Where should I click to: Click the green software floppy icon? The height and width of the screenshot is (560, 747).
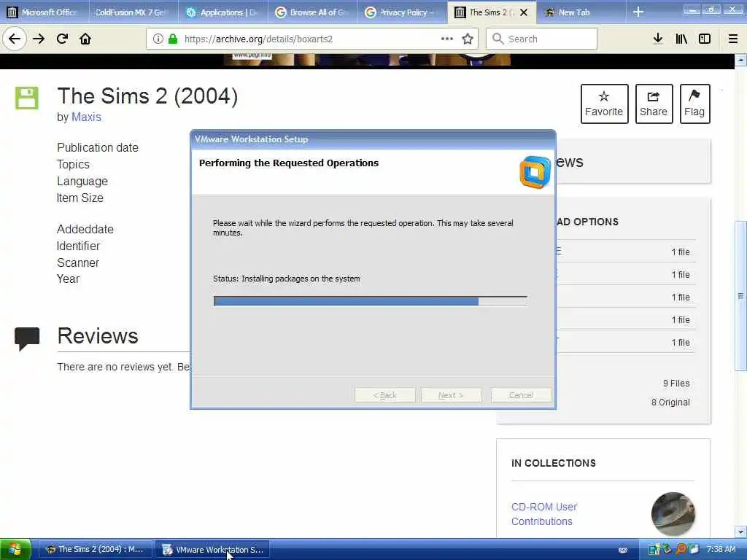[x=27, y=98]
